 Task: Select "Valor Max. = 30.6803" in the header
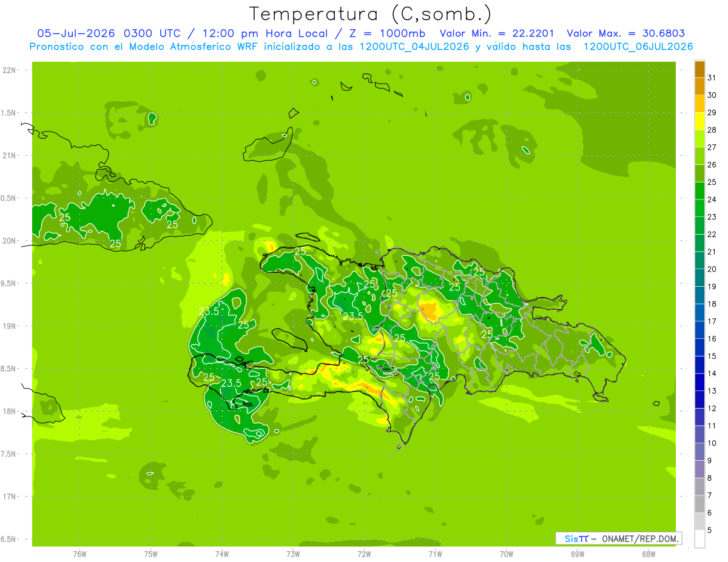point(625,33)
